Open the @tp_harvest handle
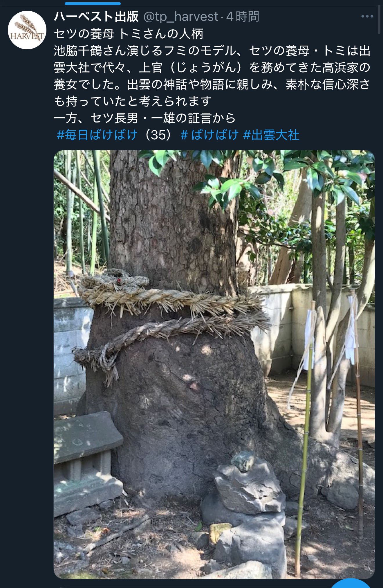This screenshot has width=383, height=588. pyautogui.click(x=181, y=17)
